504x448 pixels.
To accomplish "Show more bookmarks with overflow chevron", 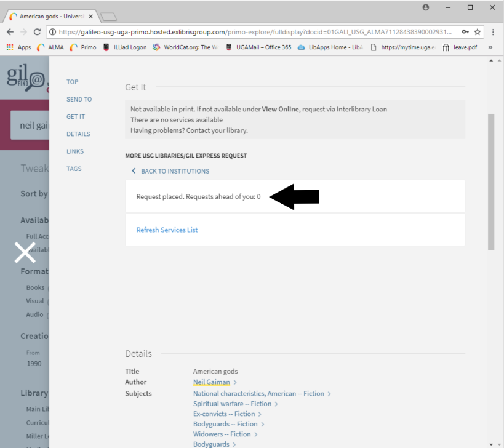I will click(x=490, y=47).
